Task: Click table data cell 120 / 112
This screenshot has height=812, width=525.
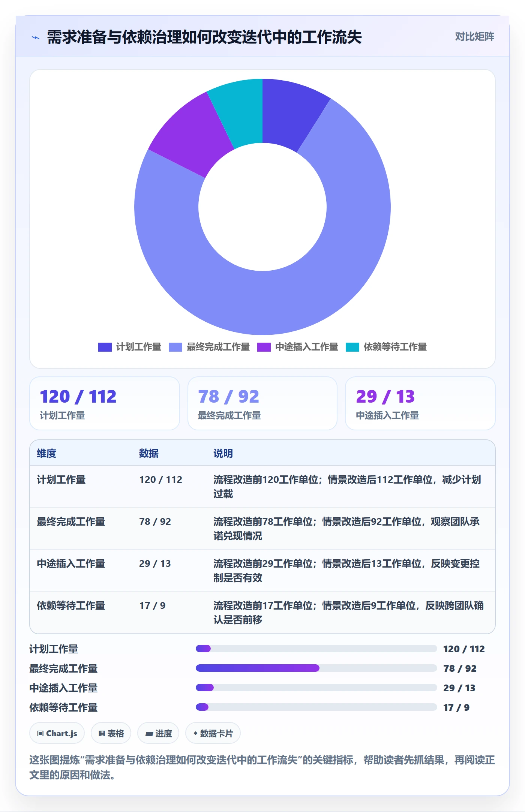Action: click(x=161, y=480)
